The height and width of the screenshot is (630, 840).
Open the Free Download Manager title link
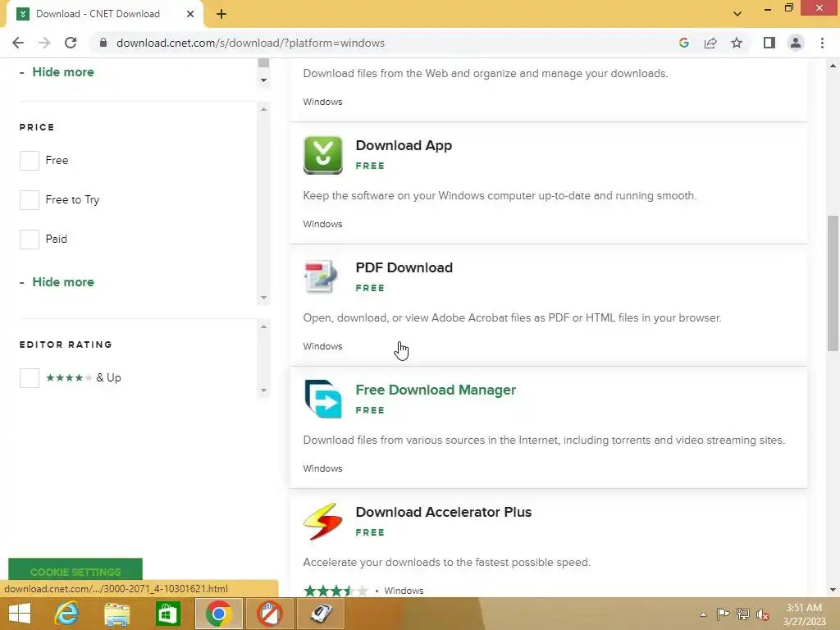(436, 390)
